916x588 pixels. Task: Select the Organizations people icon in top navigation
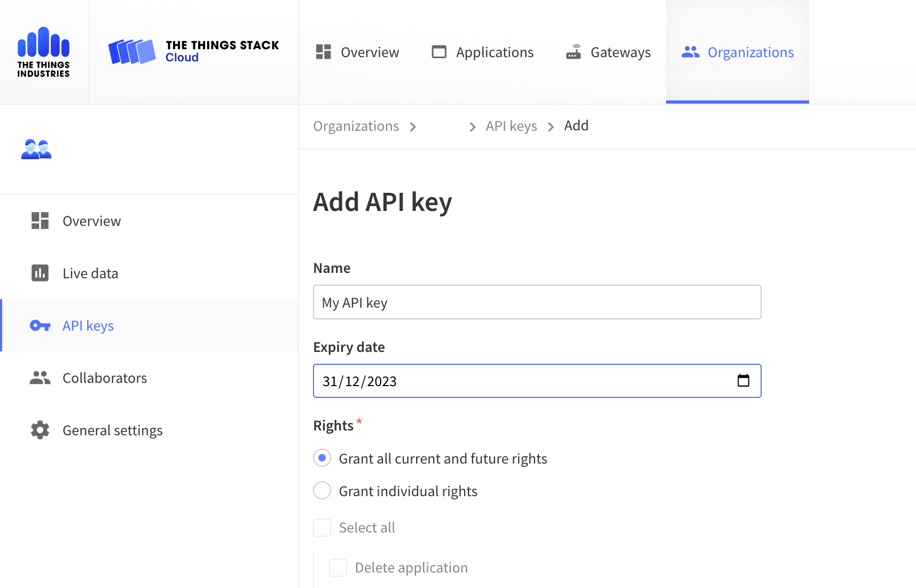click(x=690, y=51)
